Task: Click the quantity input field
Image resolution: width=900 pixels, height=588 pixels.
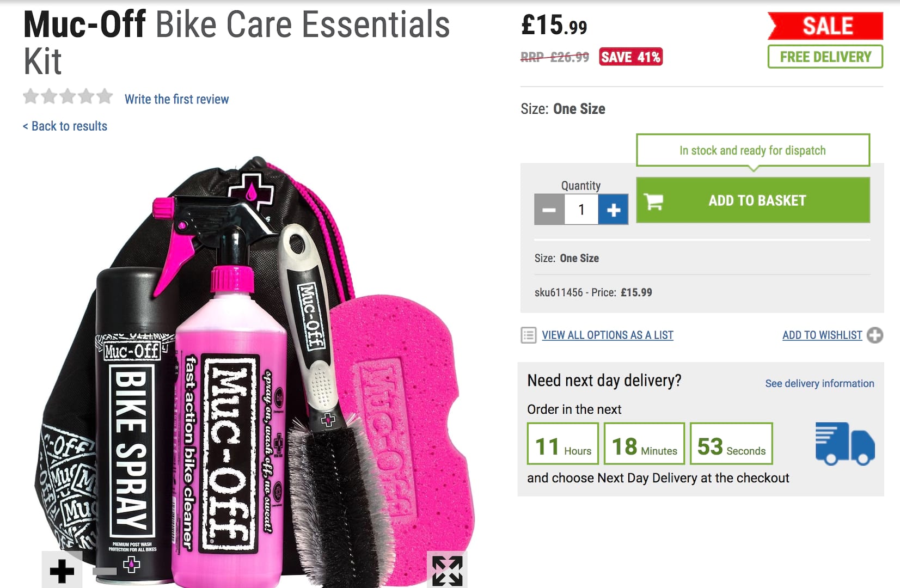Action: [x=581, y=210]
